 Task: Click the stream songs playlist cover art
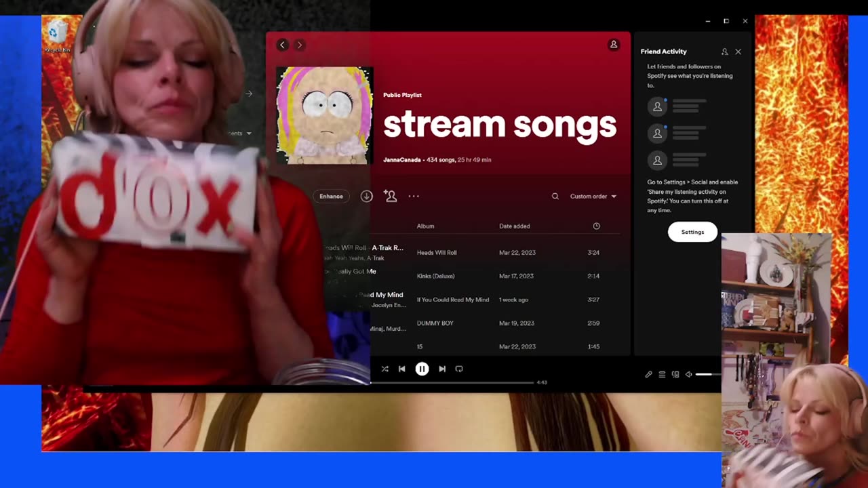pos(325,115)
